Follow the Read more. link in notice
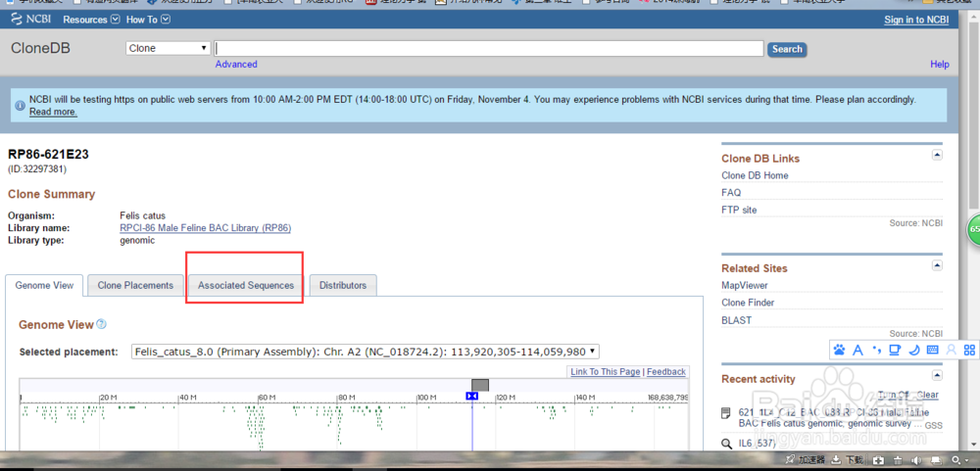Screen dimensions: 980x471 (x=53, y=112)
